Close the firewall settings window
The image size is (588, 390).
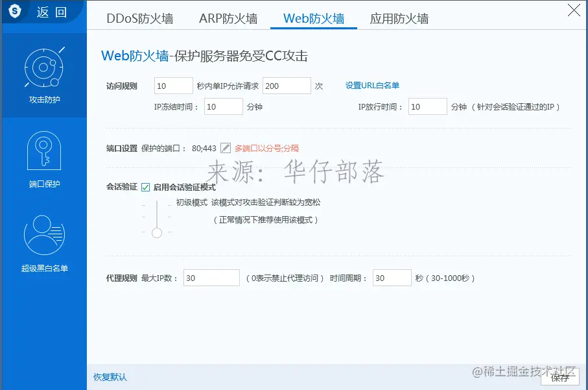click(574, 10)
